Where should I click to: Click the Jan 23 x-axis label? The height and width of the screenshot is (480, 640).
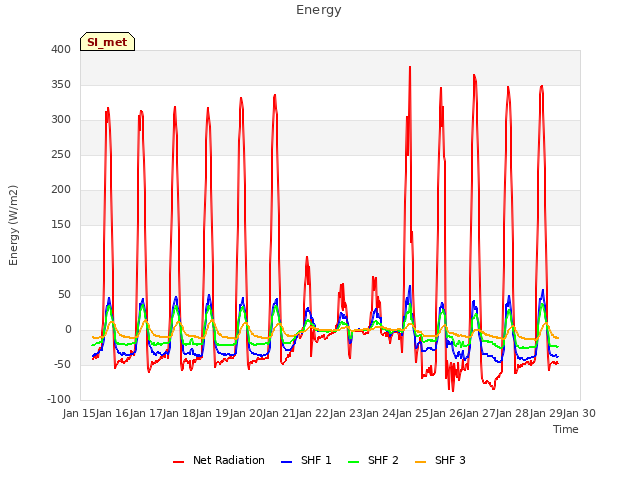(346, 413)
